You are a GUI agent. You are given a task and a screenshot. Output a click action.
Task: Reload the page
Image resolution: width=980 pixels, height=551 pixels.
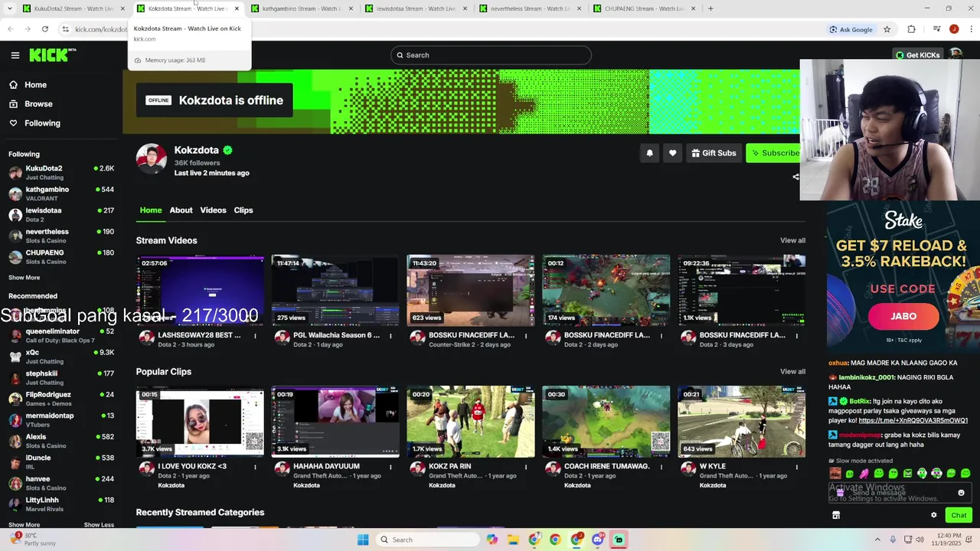coord(45,29)
